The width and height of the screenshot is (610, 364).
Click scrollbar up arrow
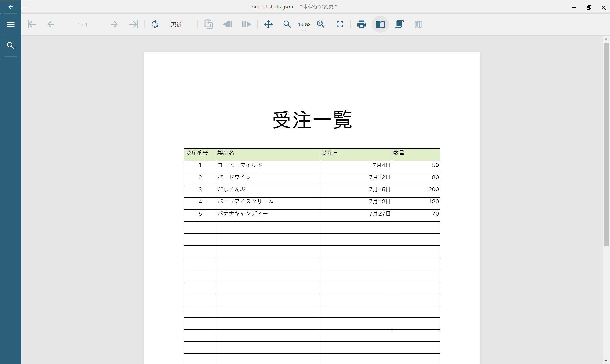606,39
